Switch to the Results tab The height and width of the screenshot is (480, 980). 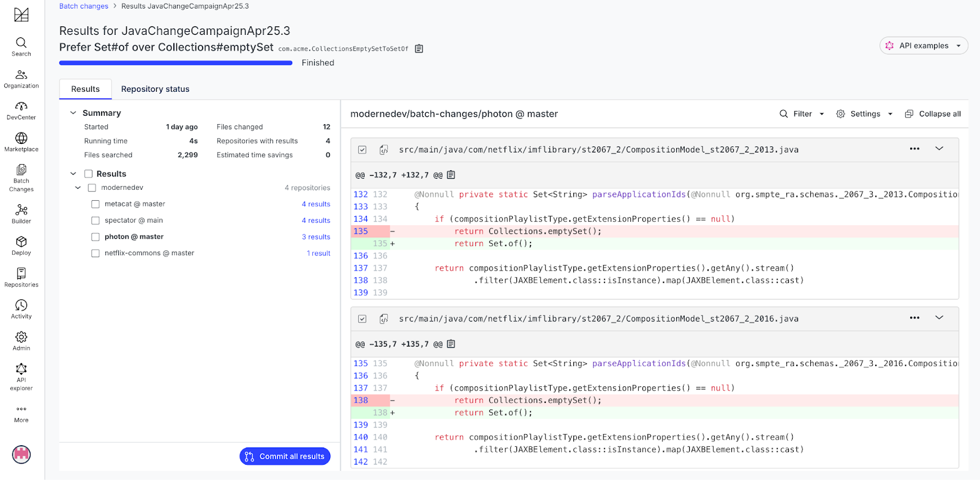(x=85, y=89)
